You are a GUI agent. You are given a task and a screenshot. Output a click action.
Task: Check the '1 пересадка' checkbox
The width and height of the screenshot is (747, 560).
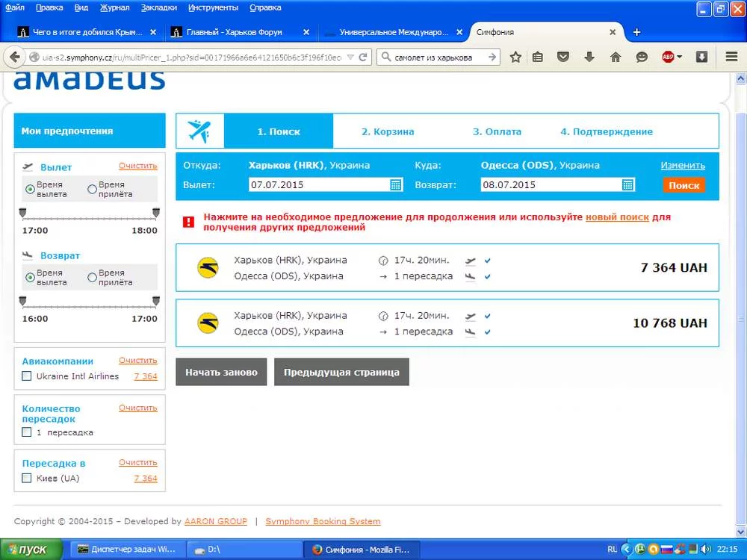click(x=27, y=432)
